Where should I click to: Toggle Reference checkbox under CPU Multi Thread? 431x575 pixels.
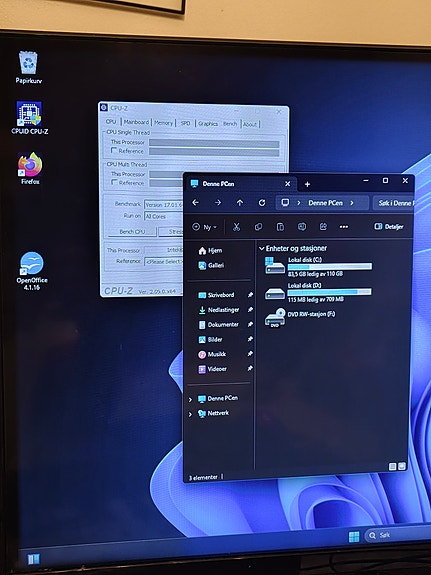114,182
